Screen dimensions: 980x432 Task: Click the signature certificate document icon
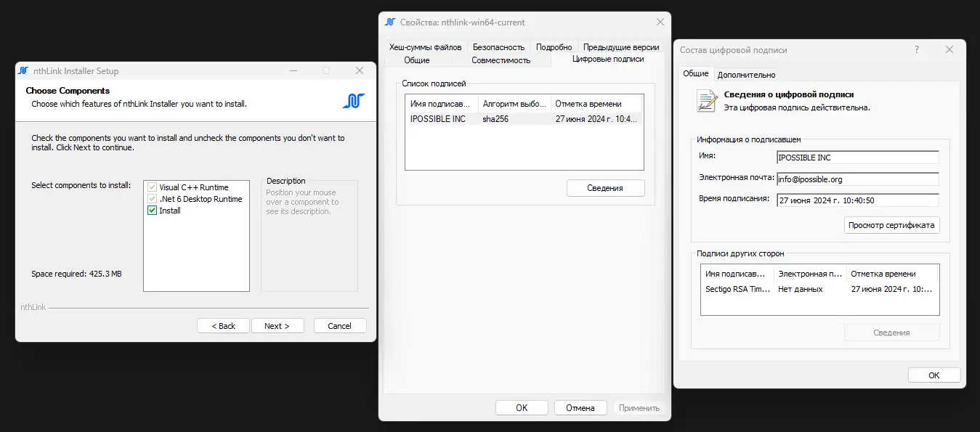[x=706, y=100]
